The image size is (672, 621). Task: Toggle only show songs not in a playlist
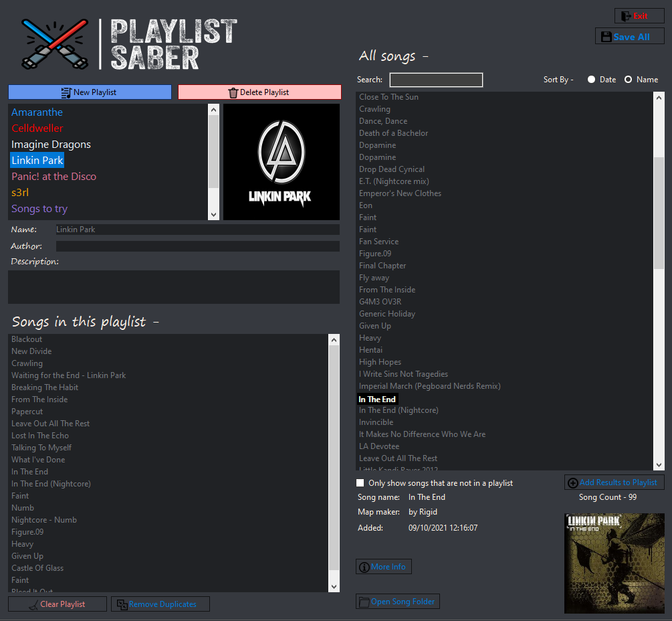tap(360, 483)
